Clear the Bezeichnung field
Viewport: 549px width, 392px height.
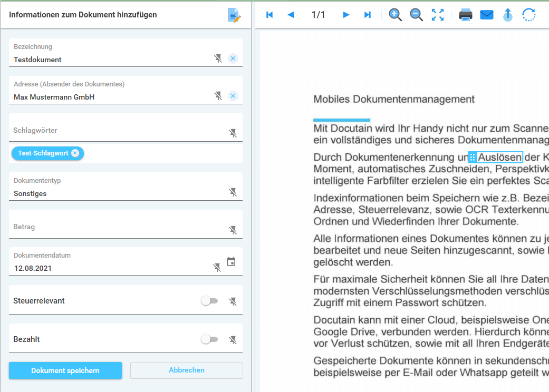(x=233, y=58)
